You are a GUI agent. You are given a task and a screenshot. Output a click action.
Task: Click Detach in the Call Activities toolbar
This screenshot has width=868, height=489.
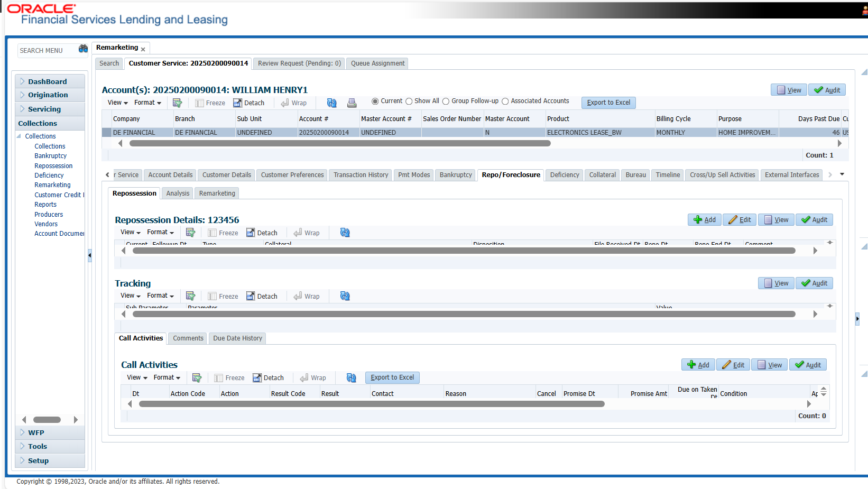[268, 378]
